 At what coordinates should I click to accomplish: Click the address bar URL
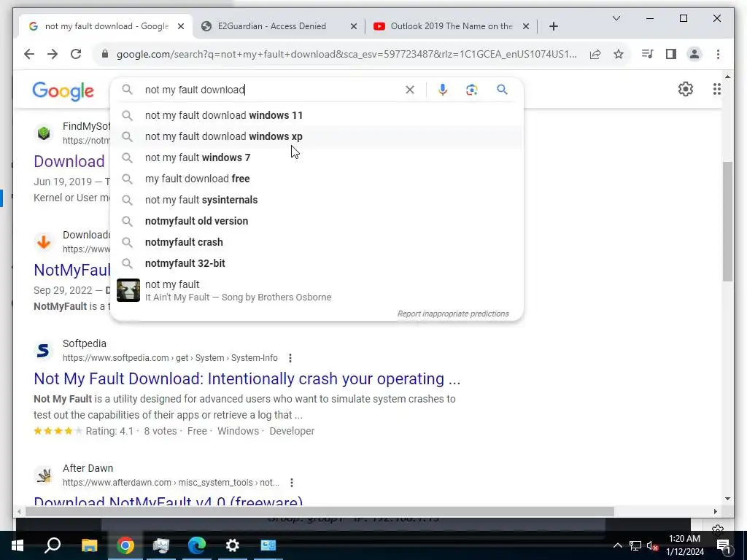347,54
